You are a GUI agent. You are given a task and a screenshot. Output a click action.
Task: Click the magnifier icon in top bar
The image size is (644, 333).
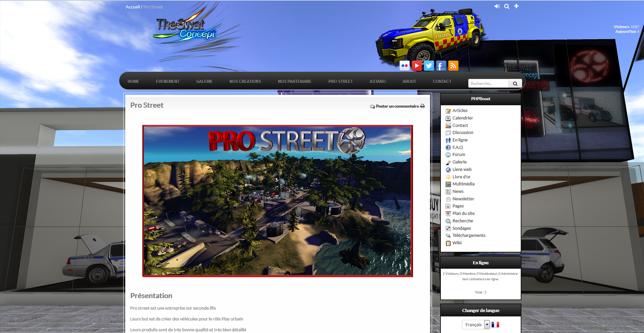[507, 6]
